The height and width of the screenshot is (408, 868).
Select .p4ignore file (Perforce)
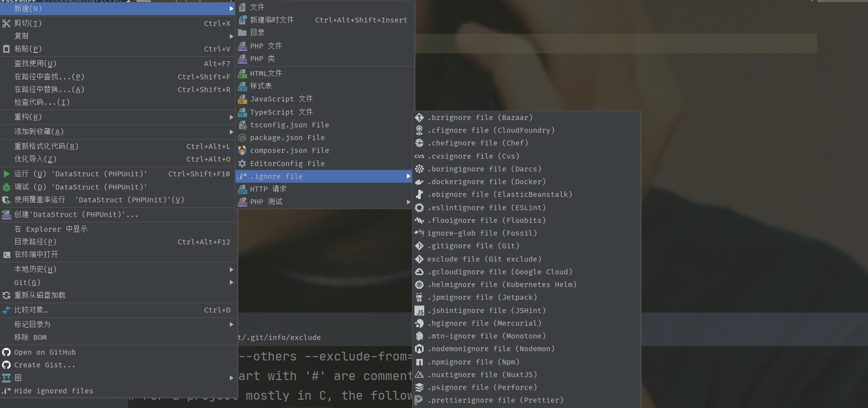tap(527, 387)
